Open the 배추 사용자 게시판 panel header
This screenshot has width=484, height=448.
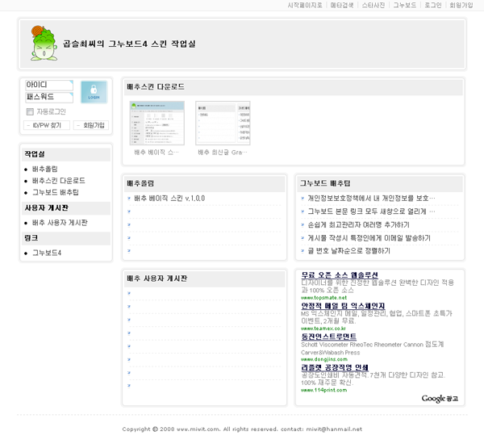pyautogui.click(x=156, y=278)
